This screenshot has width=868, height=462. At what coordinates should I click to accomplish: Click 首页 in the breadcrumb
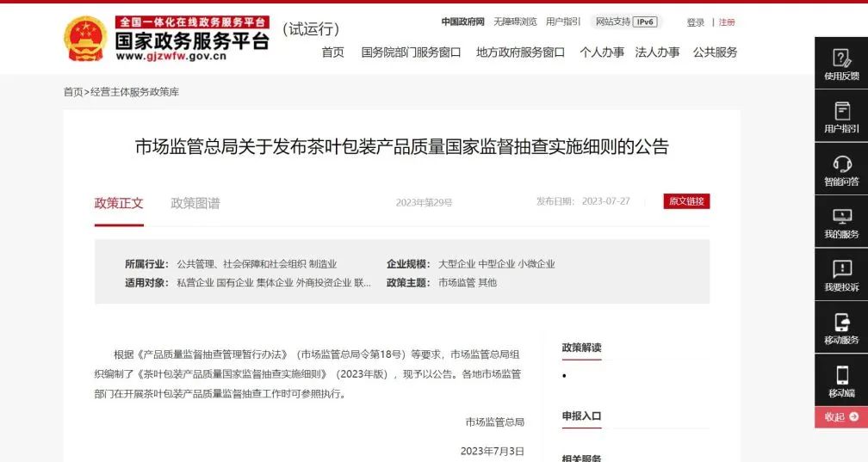[x=73, y=92]
